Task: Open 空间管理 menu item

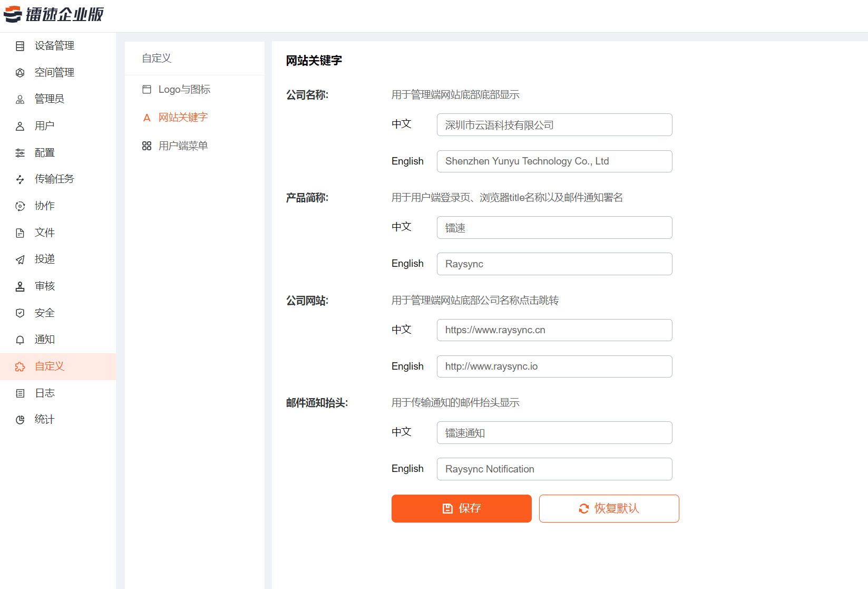Action: (58, 72)
